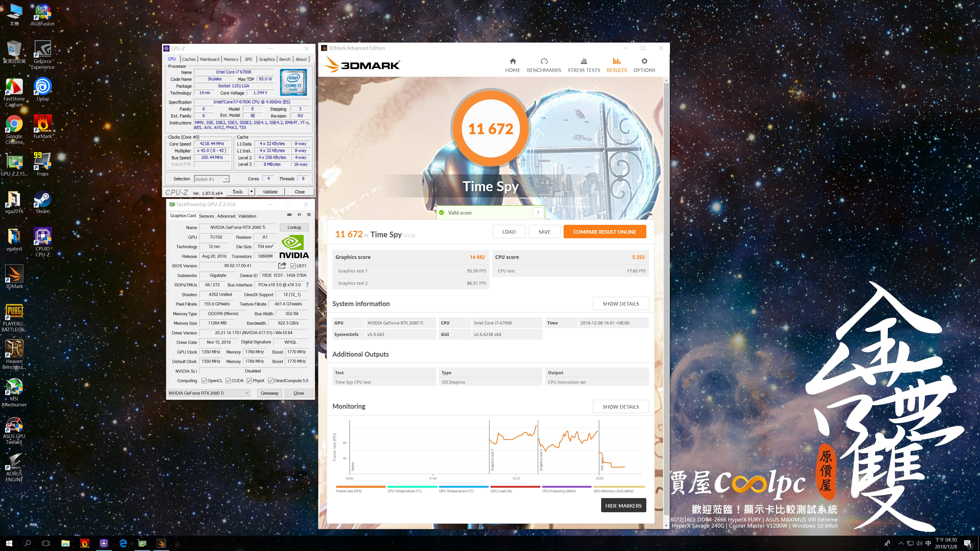Open Advanced tab in GPU-Z
980x551 pixels.
click(226, 216)
